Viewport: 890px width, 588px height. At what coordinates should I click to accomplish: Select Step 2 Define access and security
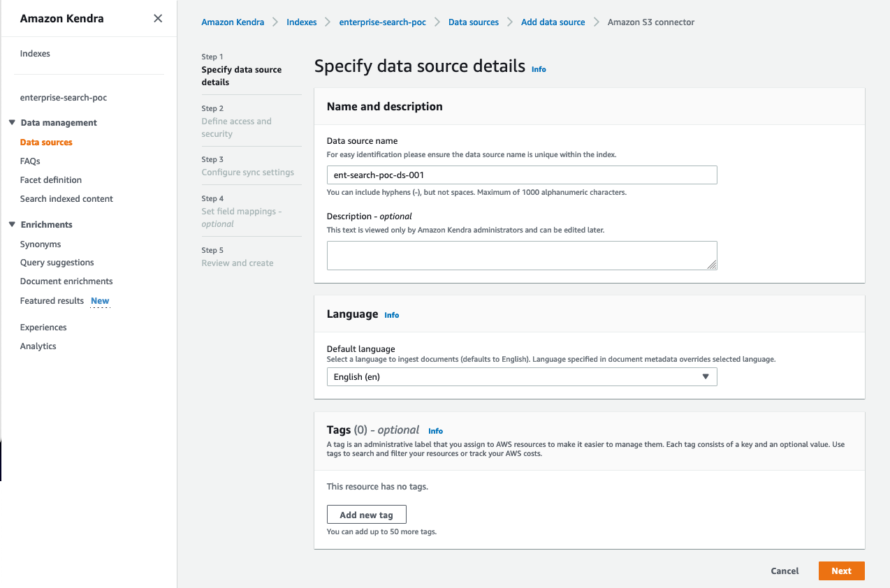pyautogui.click(x=236, y=128)
